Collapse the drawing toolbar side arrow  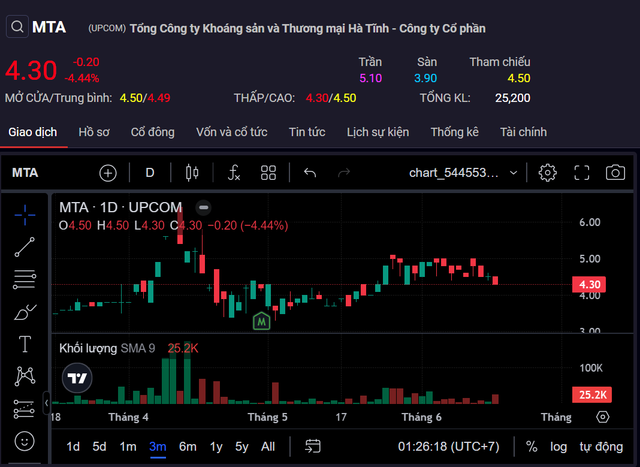(46, 403)
